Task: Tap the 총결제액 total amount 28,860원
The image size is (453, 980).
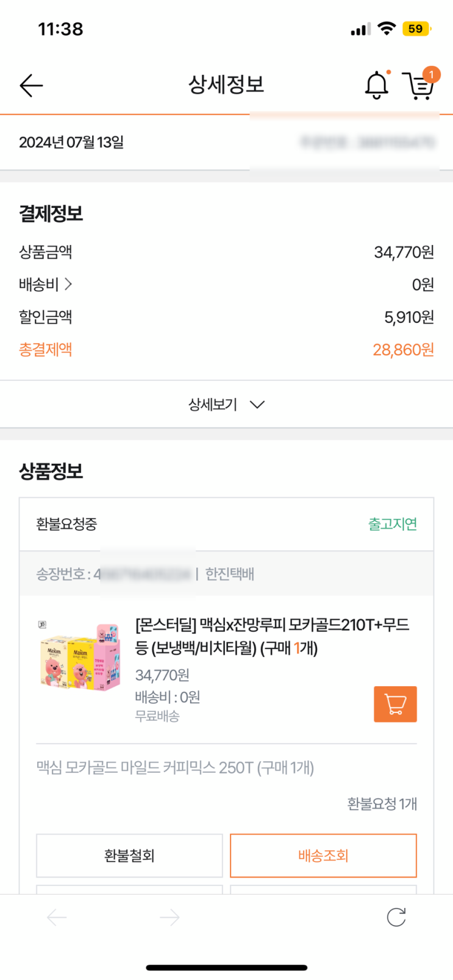Action: pyautogui.click(x=403, y=350)
